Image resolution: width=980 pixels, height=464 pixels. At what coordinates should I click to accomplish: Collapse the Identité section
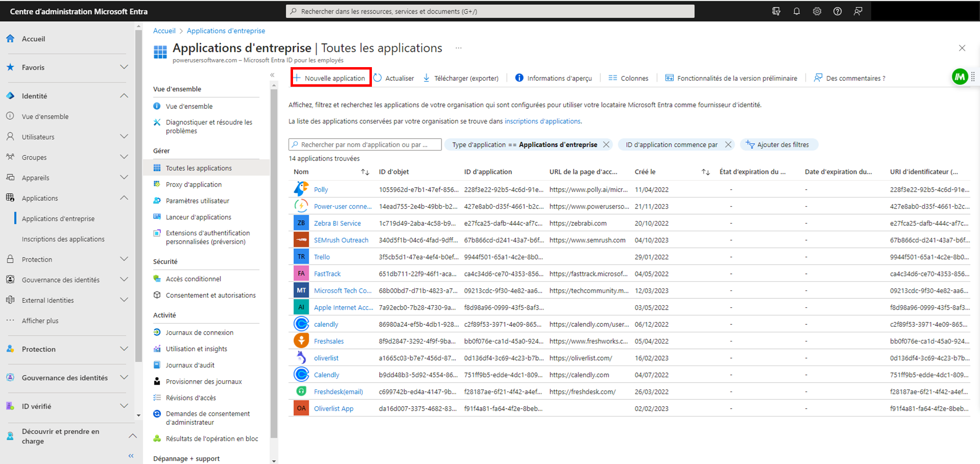pyautogui.click(x=124, y=96)
